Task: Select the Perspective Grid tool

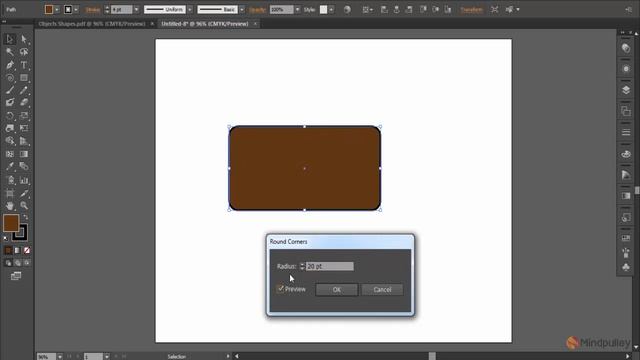Action: (24, 141)
